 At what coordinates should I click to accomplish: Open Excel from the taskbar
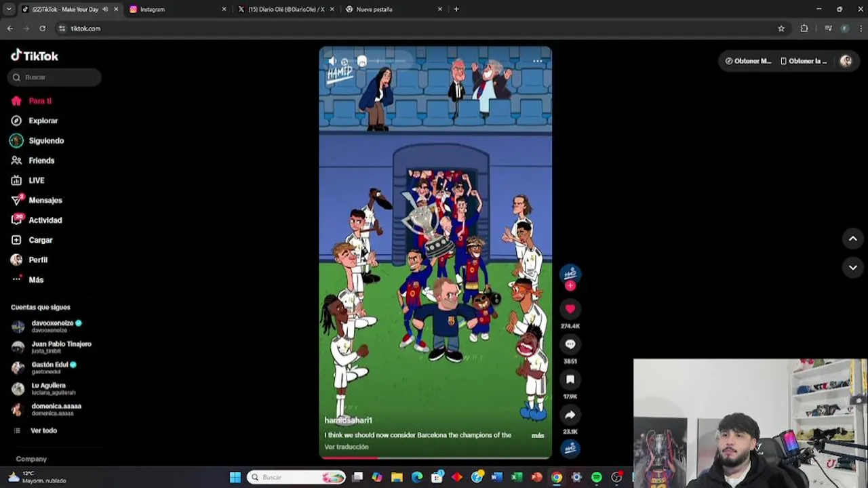coord(517,477)
